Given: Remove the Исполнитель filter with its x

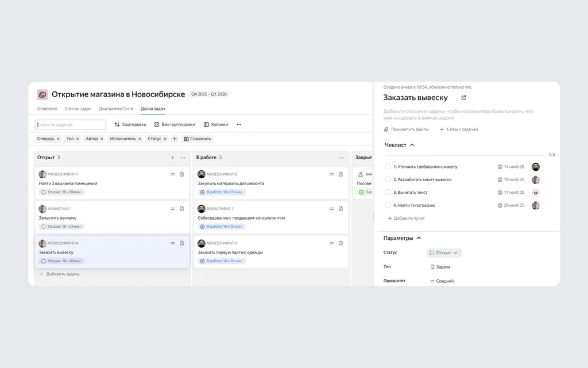Looking at the screenshot, I should pyautogui.click(x=140, y=139).
